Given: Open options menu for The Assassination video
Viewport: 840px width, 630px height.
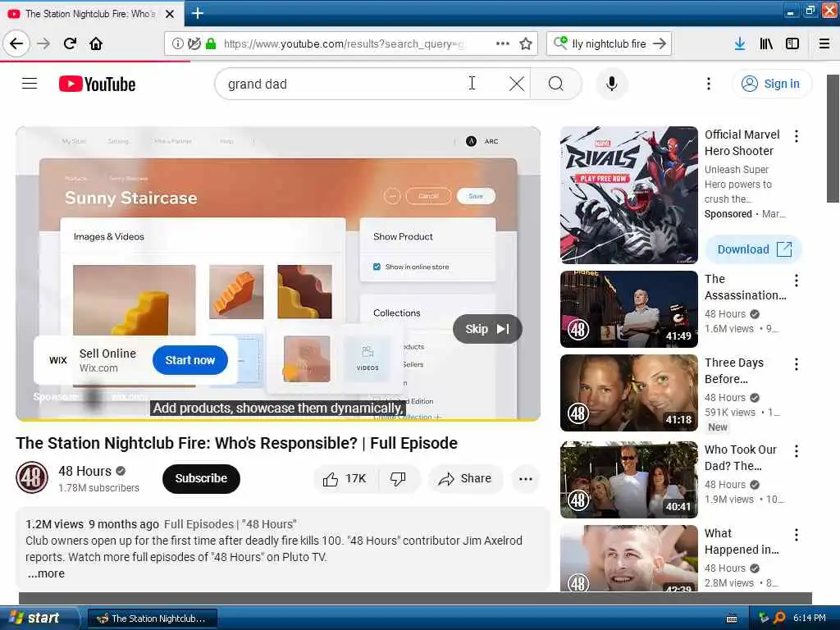Looking at the screenshot, I should 797,281.
